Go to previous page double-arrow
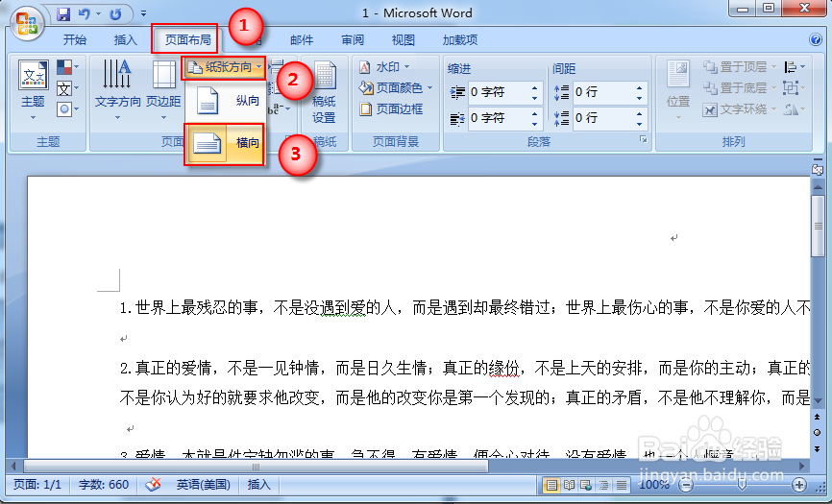832x504 pixels. (818, 417)
